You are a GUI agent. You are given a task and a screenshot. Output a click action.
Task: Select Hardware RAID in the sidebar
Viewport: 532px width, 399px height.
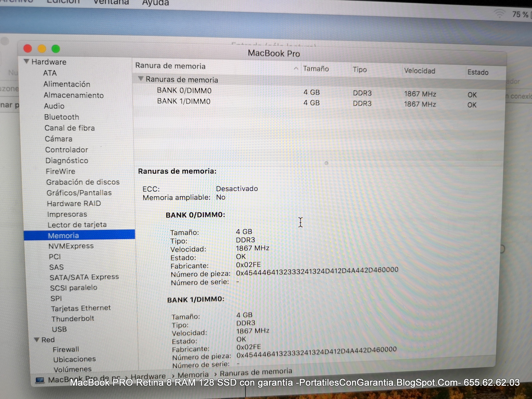74,203
